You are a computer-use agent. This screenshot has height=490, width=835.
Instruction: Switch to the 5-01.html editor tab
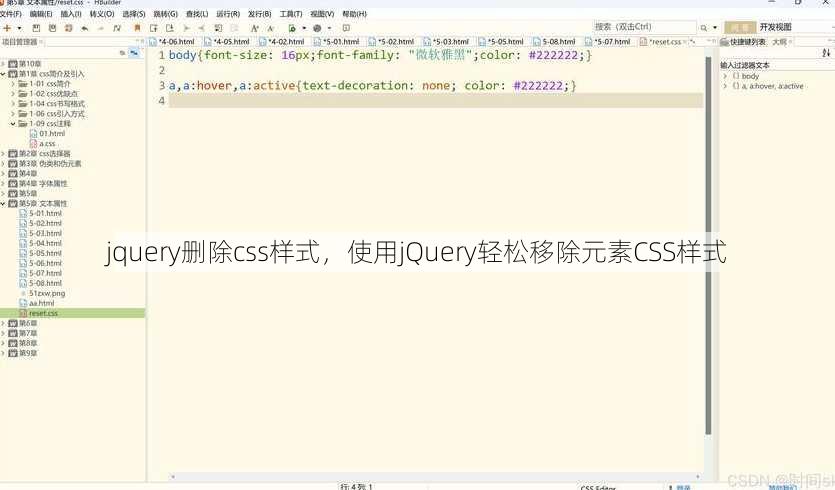pos(337,42)
